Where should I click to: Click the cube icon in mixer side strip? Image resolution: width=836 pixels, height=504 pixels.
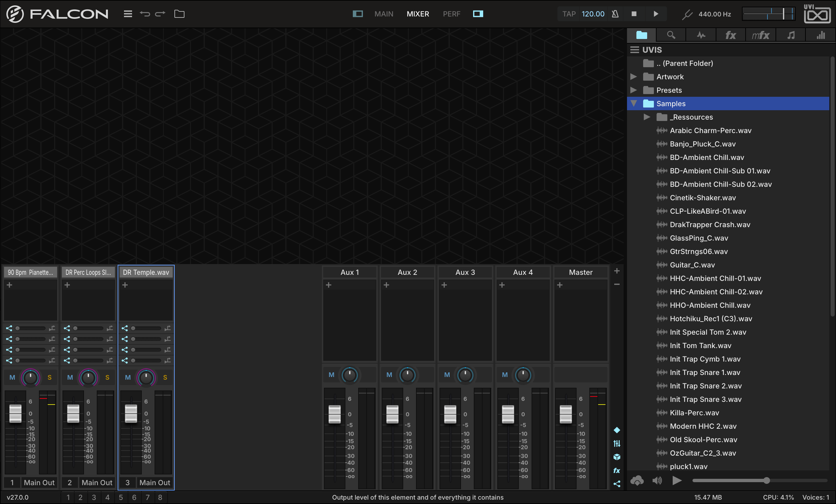pos(617,457)
